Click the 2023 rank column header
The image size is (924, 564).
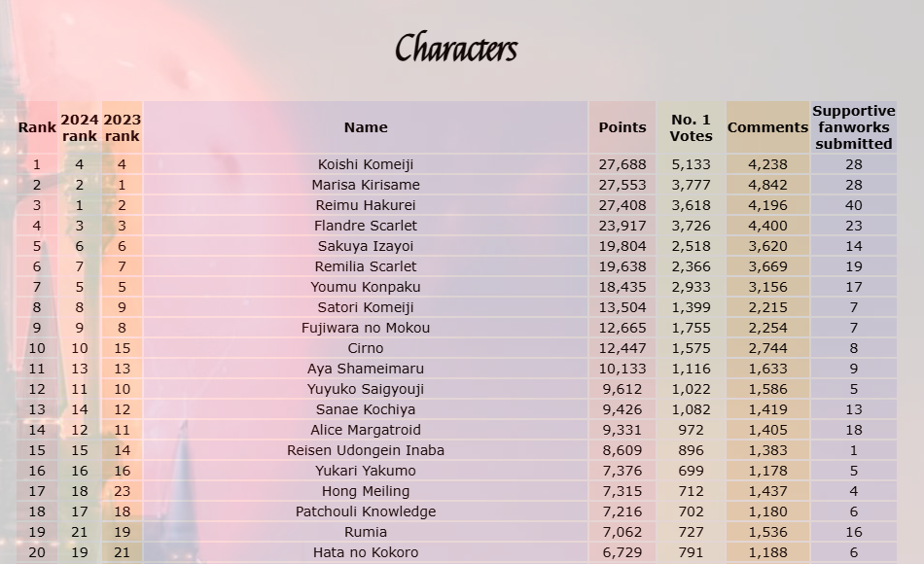(122, 127)
